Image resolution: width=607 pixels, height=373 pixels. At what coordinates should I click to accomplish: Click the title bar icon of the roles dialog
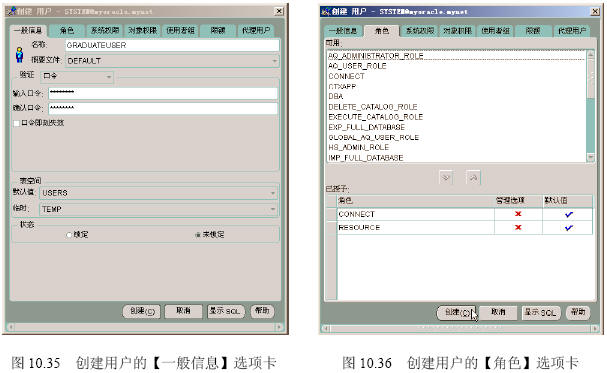click(326, 12)
